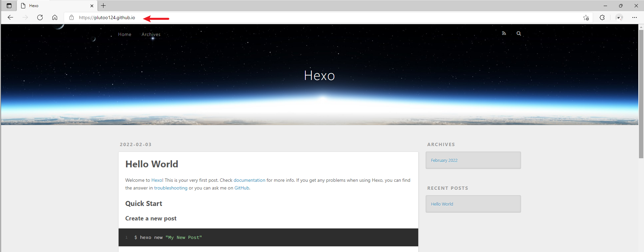Select the Hexo browser tab
Image resolution: width=644 pixels, height=252 pixels.
[x=56, y=6]
